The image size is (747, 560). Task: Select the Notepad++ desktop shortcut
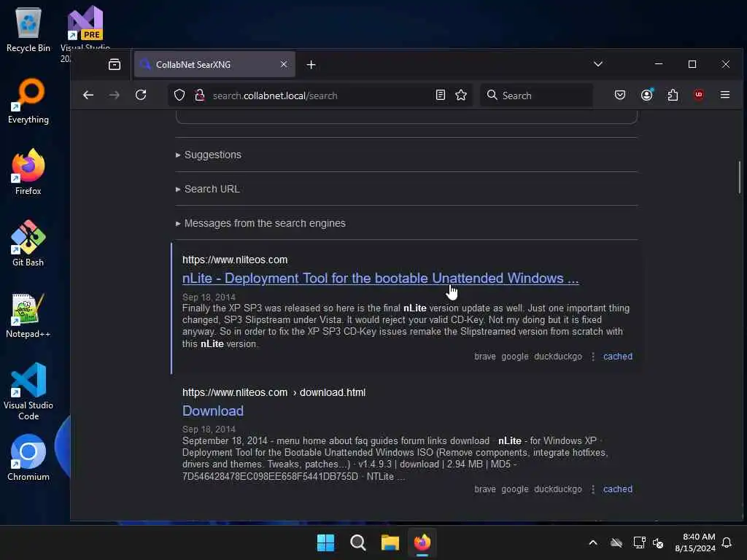(28, 315)
